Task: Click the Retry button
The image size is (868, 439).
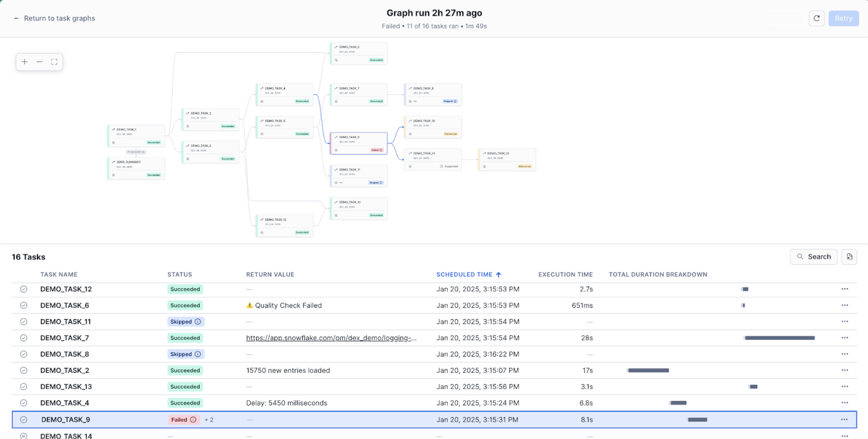Action: [843, 18]
